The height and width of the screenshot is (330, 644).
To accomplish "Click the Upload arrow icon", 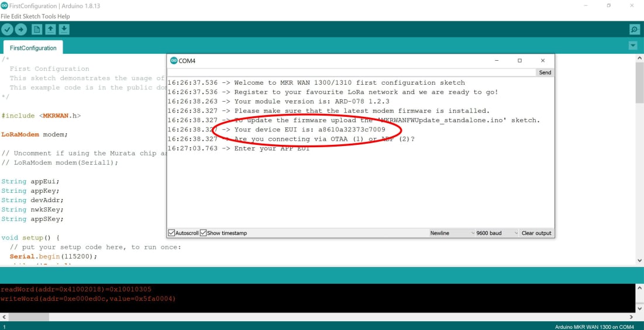I will click(20, 30).
